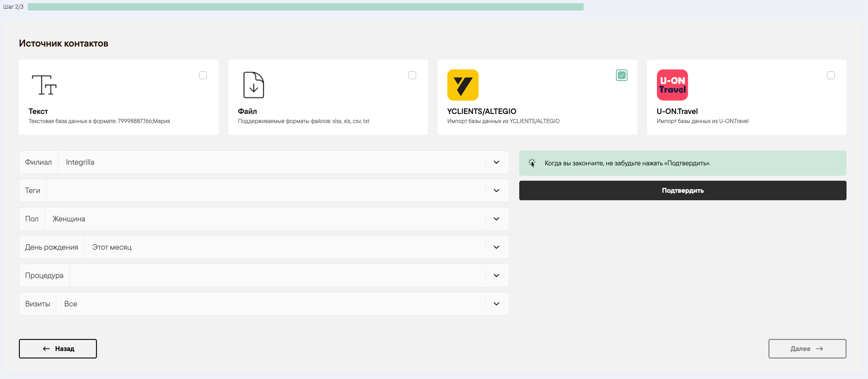Click the yellow YCLIENTS logo icon
This screenshot has width=868, height=379.
point(463,85)
